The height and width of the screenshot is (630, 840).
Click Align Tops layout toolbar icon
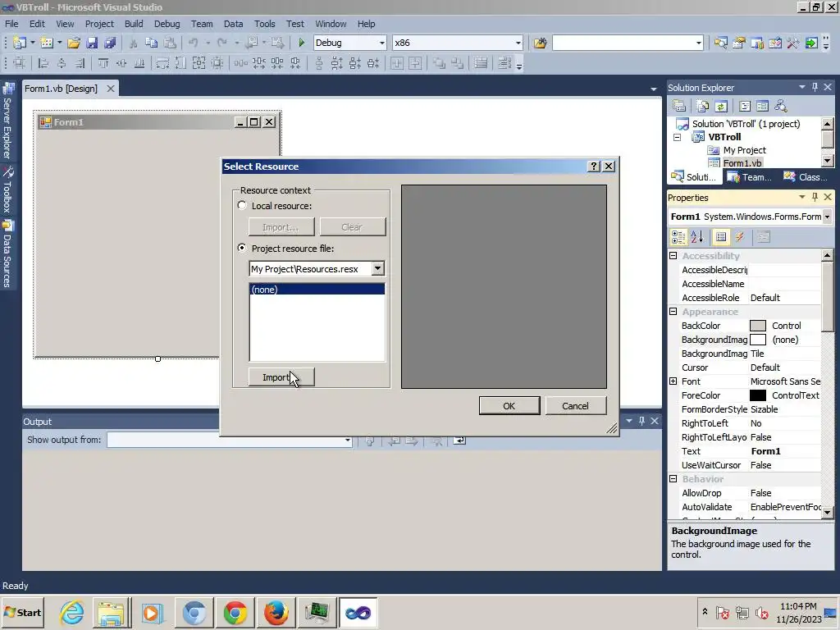(103, 63)
